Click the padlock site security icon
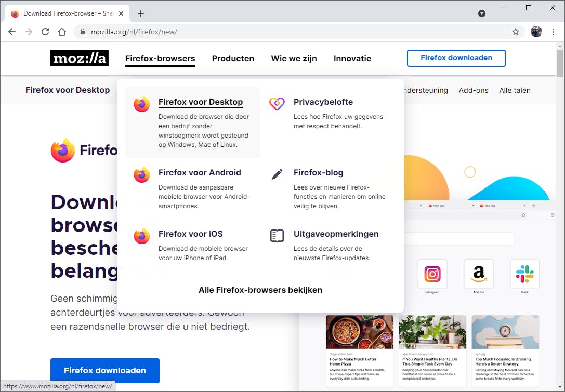The image size is (565, 392). coord(83,32)
